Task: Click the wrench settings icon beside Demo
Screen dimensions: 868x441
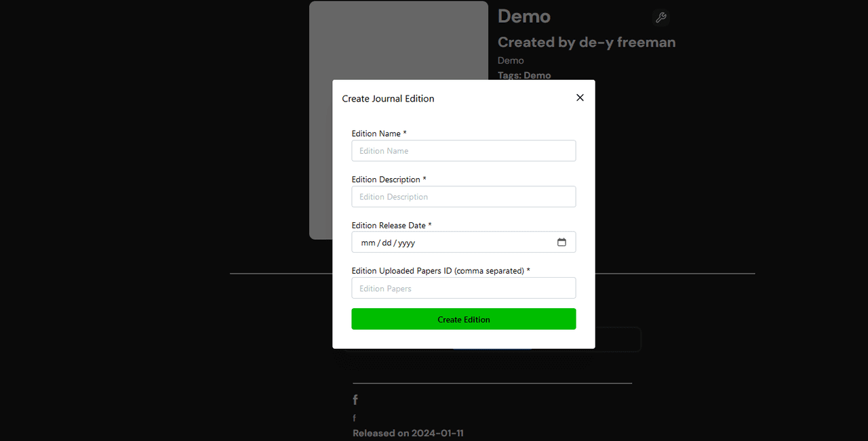Action: [660, 18]
